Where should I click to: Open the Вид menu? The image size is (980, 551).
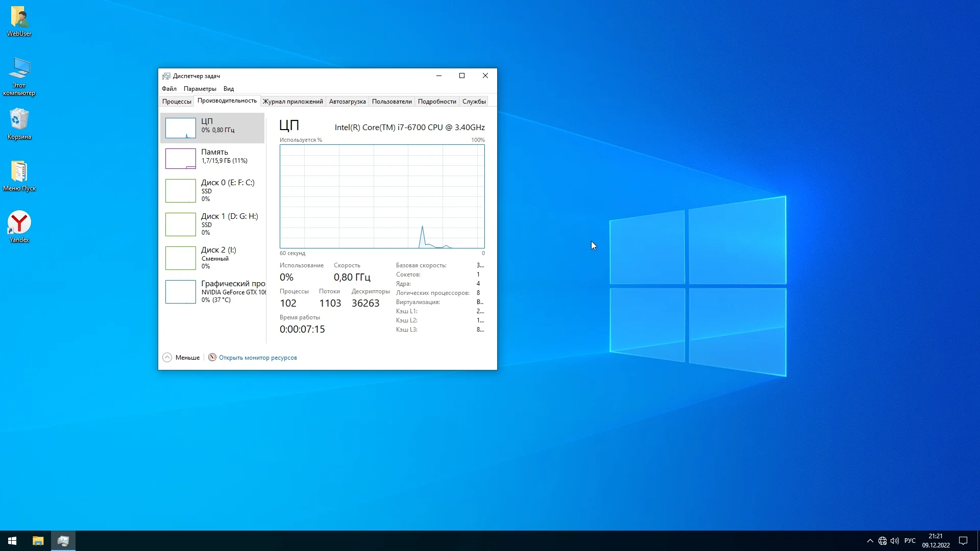coord(229,89)
